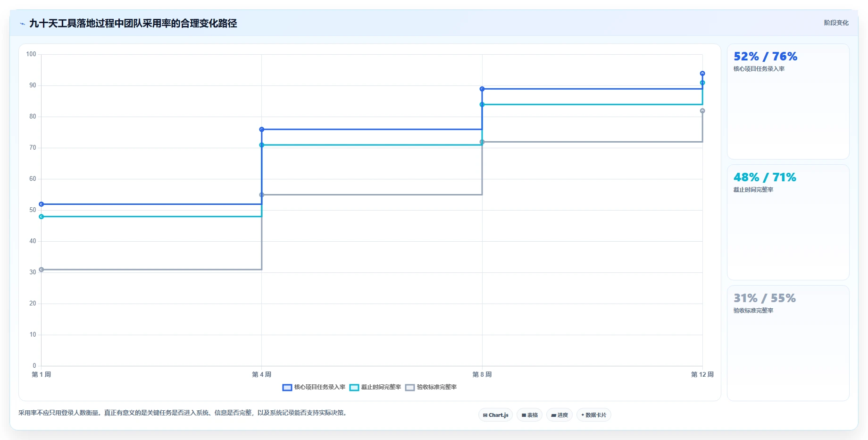Click the 100 y-axis tick label

point(31,54)
